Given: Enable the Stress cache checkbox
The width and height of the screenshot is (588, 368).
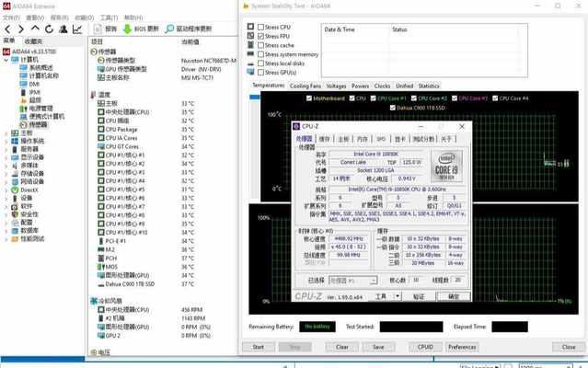Looking at the screenshot, I should pos(260,45).
